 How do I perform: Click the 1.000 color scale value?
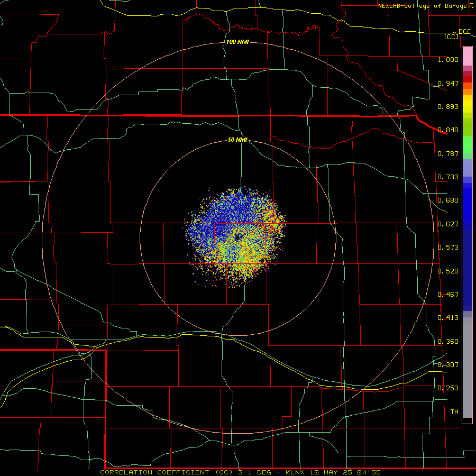click(x=448, y=59)
